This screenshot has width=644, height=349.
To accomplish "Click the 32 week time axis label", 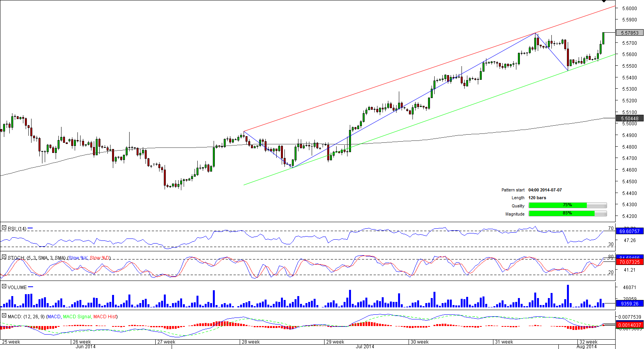I will pyautogui.click(x=589, y=342).
